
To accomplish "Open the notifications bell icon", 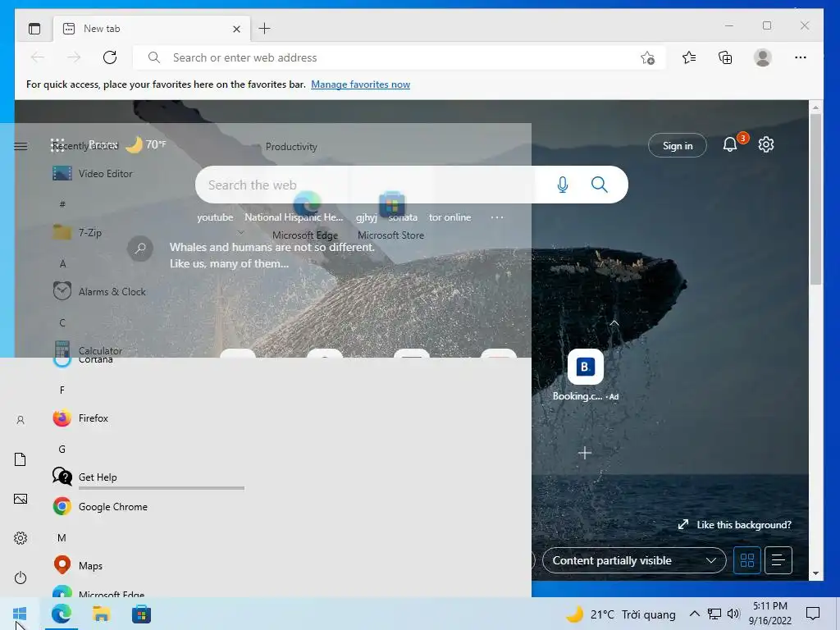I will click(x=729, y=144).
